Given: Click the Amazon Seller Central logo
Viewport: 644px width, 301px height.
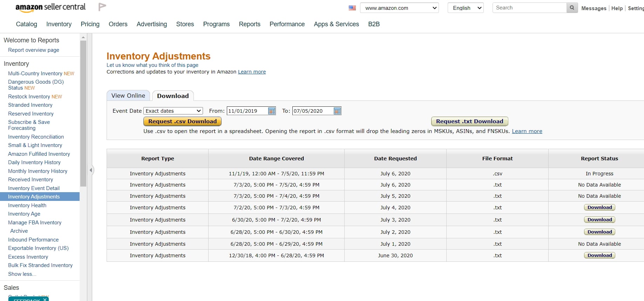Looking at the screenshot, I should 50,7.
